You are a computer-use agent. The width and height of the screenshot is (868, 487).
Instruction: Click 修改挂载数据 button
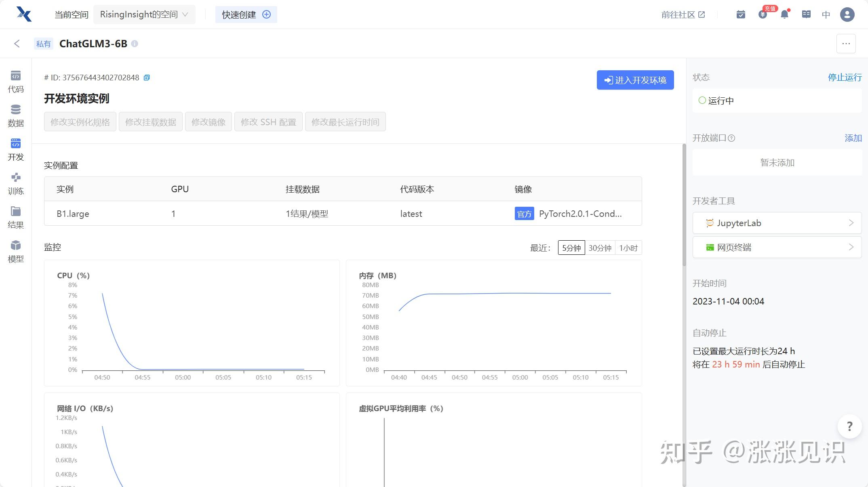tap(151, 122)
